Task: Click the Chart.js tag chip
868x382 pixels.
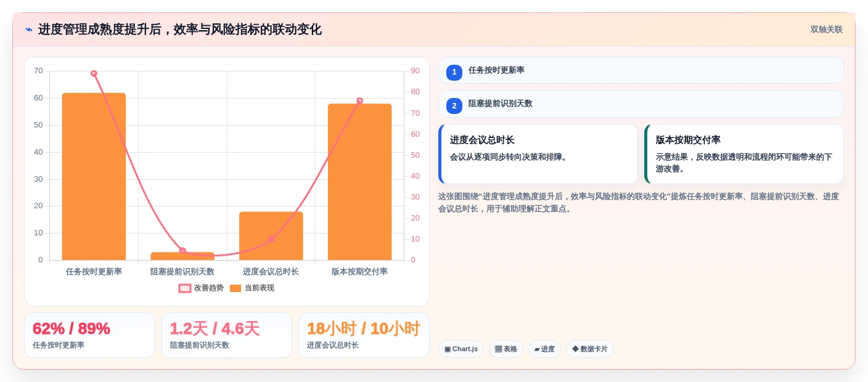Action: pos(461,349)
